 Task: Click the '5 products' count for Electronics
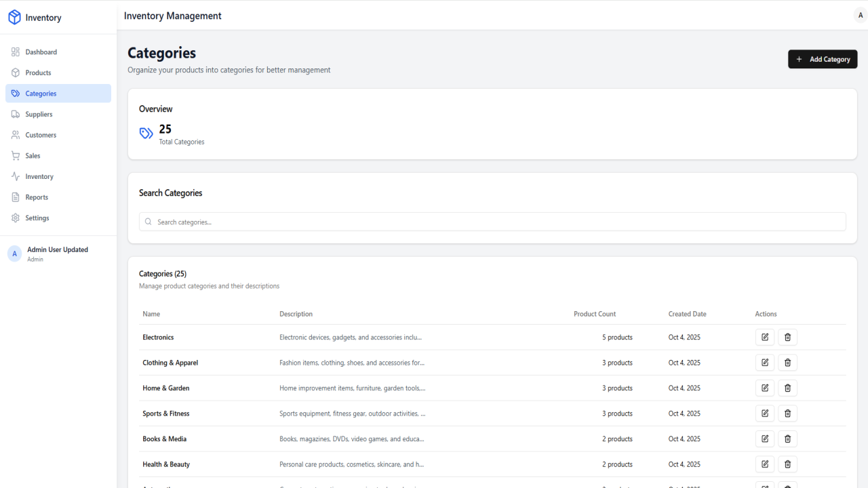pos(617,337)
